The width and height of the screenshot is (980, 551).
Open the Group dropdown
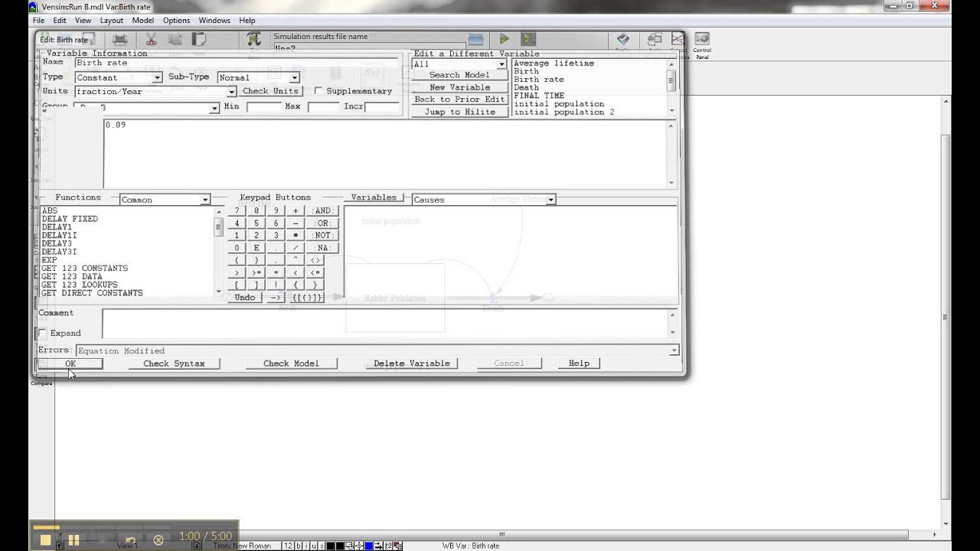tap(214, 108)
